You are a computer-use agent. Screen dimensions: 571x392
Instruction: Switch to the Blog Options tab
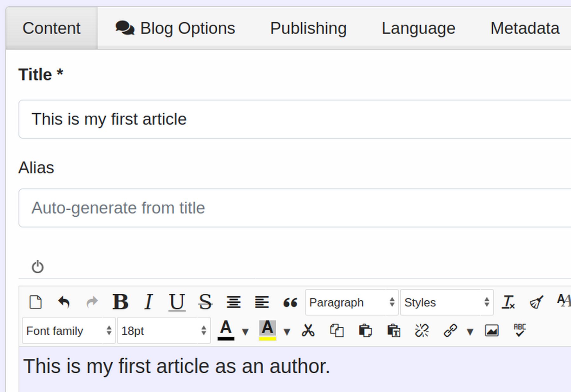pyautogui.click(x=175, y=28)
